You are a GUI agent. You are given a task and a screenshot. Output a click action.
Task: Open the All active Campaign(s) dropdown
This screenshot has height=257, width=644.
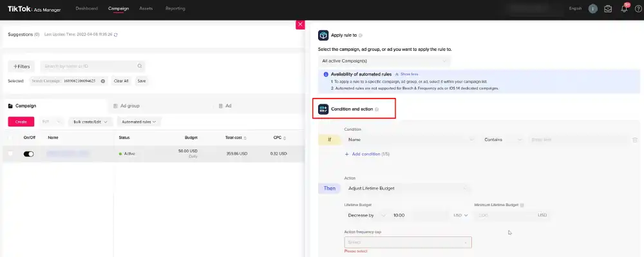[x=384, y=61]
